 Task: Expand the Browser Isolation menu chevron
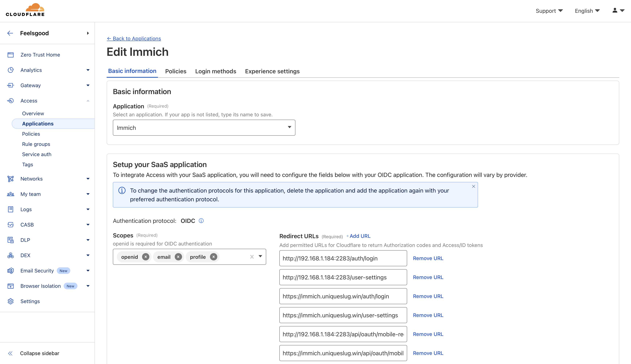88,286
